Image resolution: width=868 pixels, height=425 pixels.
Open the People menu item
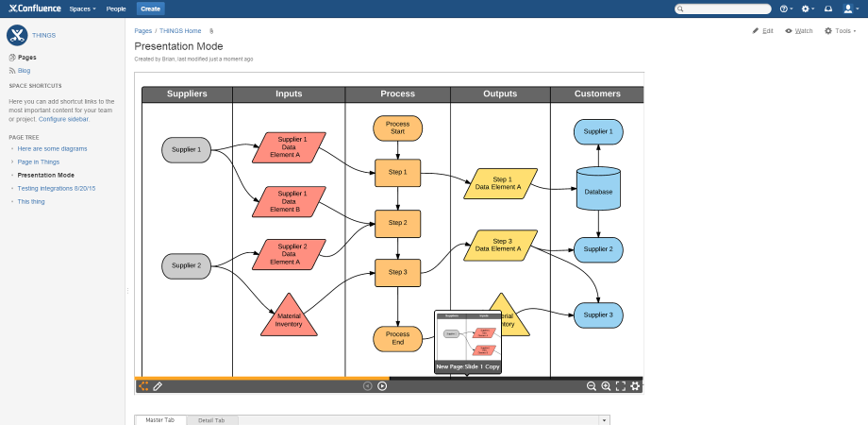pos(116,8)
